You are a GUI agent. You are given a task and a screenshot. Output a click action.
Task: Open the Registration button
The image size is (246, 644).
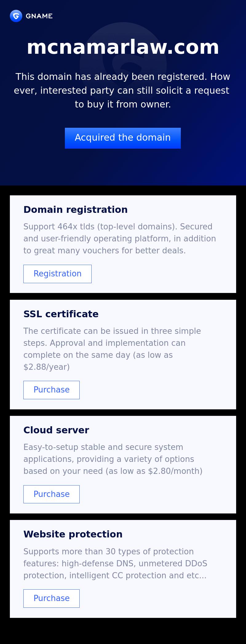[x=58, y=274]
